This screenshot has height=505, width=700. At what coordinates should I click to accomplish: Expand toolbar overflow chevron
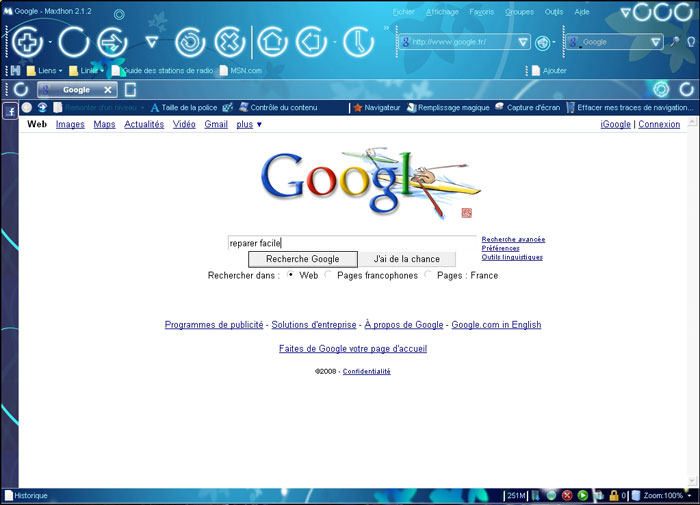click(x=386, y=28)
